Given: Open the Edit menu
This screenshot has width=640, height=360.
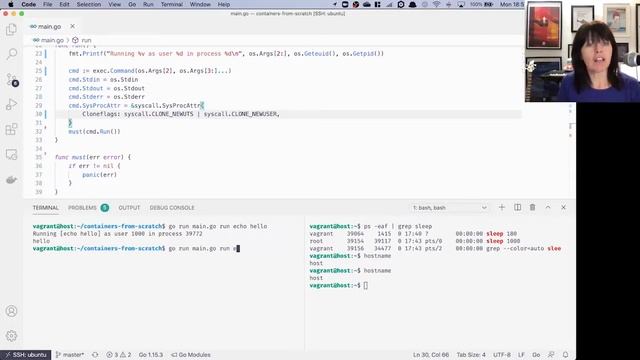Looking at the screenshot, I should click(64, 4).
